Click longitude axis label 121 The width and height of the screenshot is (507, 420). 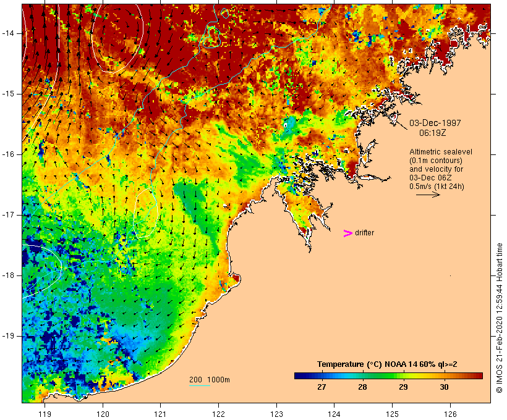point(160,414)
